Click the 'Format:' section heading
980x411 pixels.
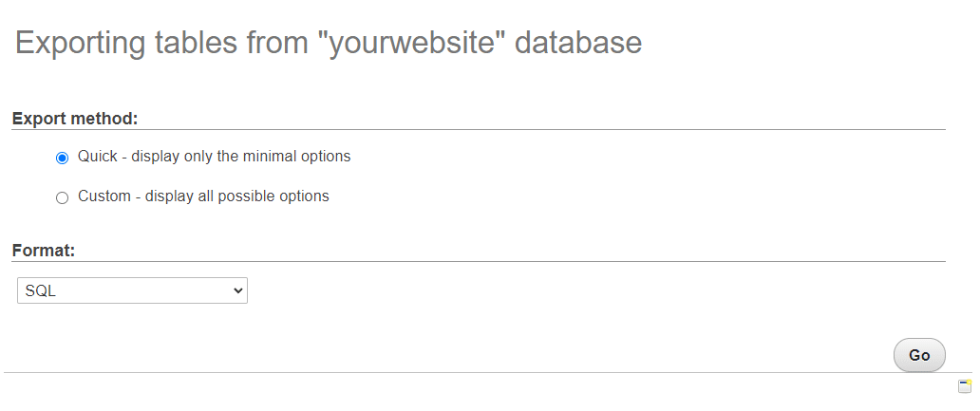point(44,252)
